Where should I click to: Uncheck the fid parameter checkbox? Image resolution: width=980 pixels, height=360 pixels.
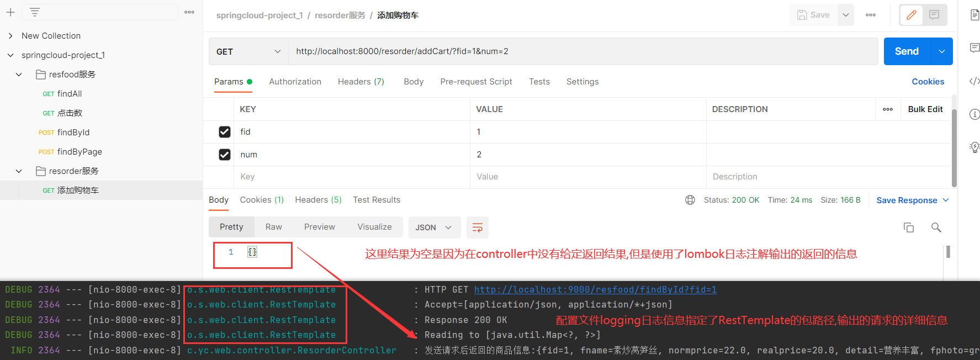(x=225, y=132)
